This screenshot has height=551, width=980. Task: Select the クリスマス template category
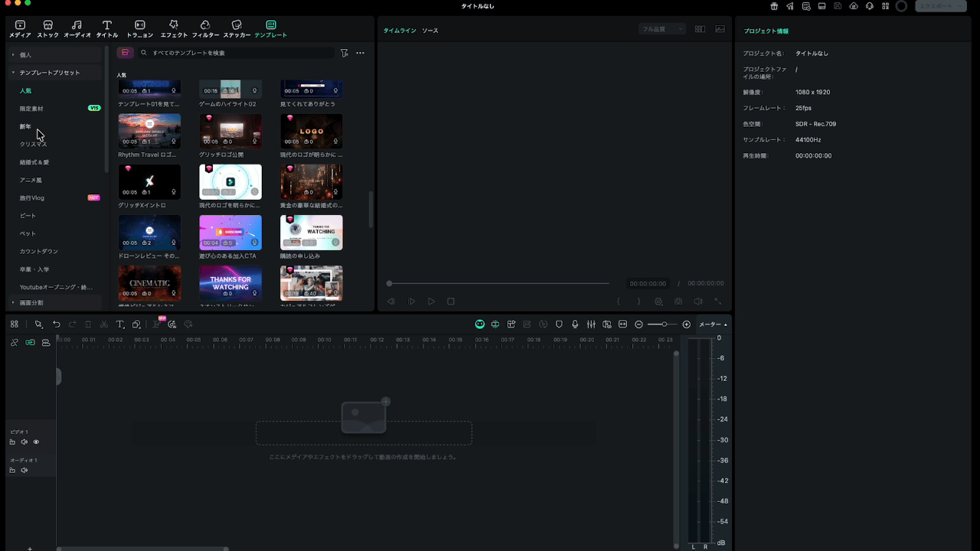33,144
